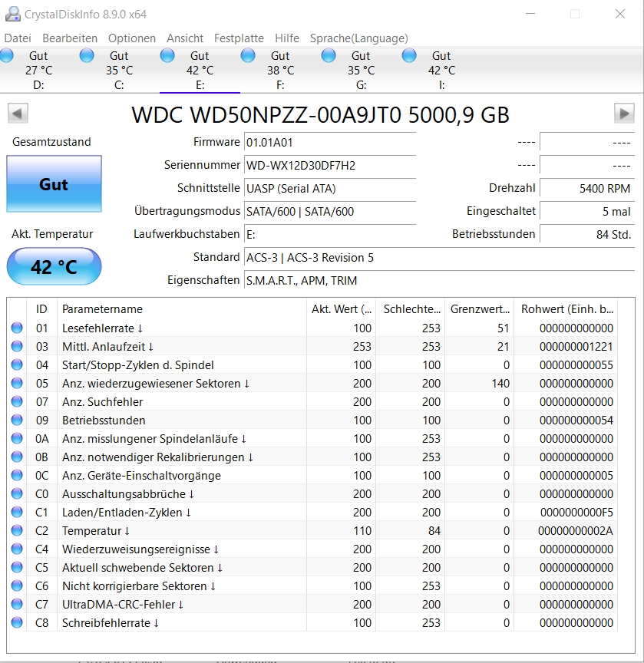
Task: Minimize the CrystalDiskInfo window
Action: [x=530, y=14]
